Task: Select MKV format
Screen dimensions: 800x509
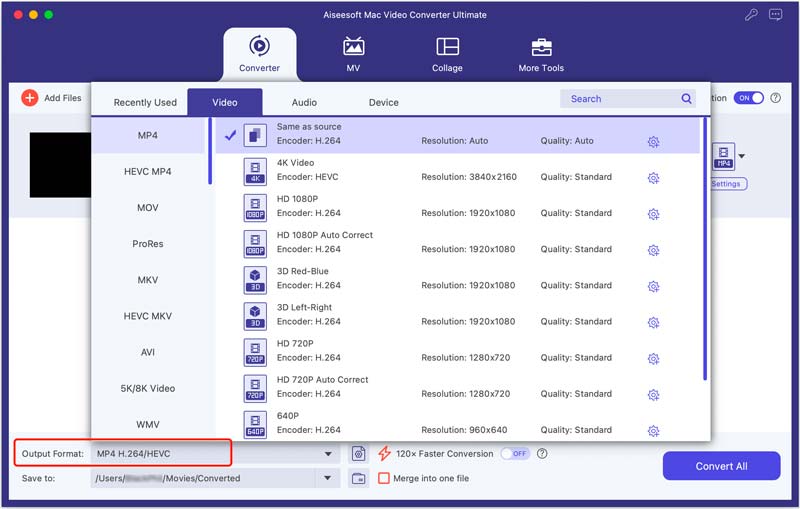Action: (148, 280)
